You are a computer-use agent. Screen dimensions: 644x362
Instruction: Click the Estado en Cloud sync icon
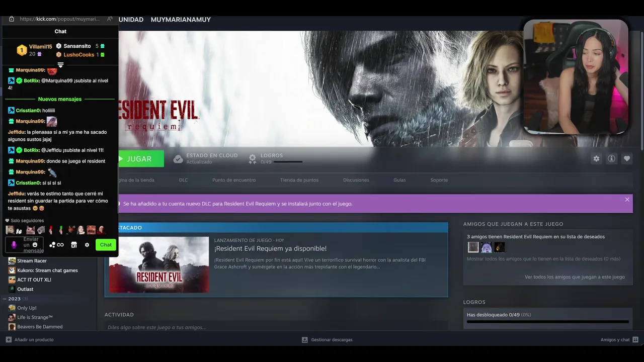(178, 159)
